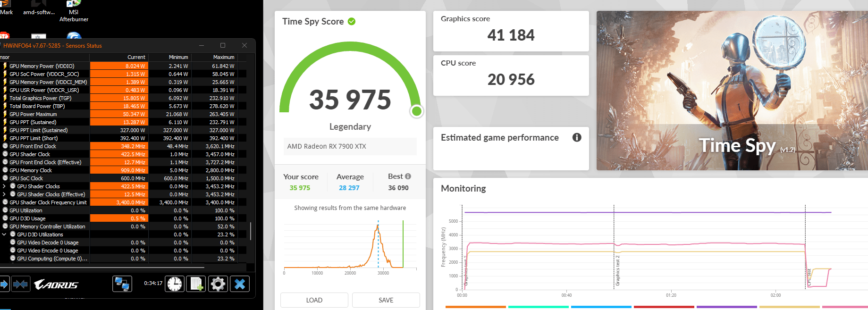Screen dimensions: 868x310
Task: Click the orange legend bar under Monitoring chart
Action: pos(475,307)
